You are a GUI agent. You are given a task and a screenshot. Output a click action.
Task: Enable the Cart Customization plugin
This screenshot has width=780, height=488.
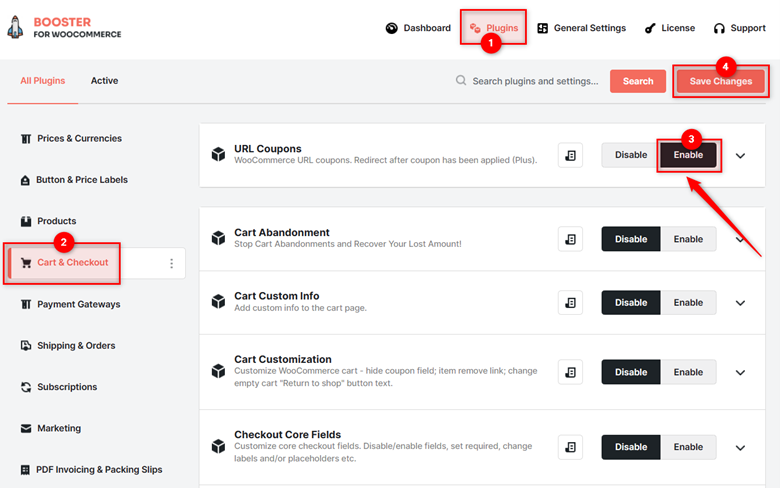(688, 372)
